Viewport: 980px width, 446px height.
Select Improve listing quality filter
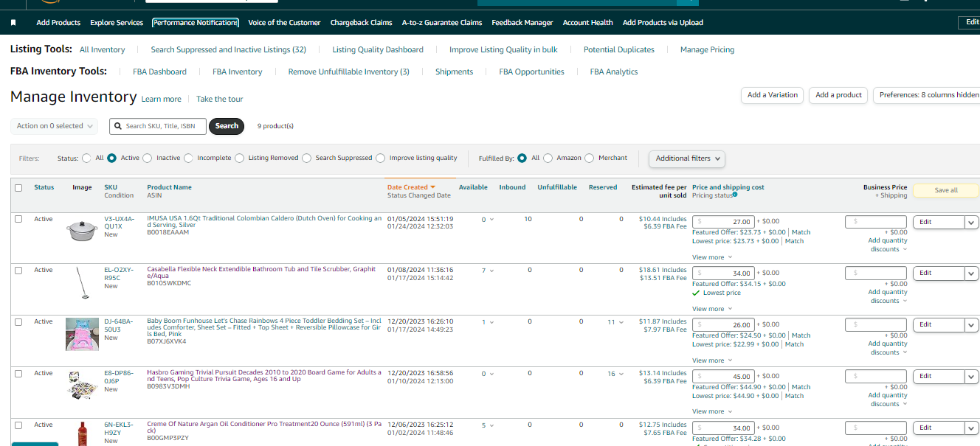(x=381, y=158)
